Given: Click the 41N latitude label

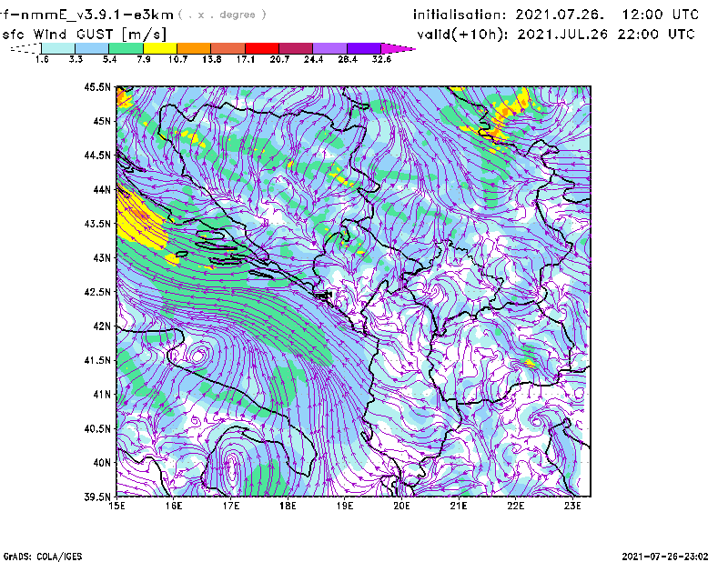Looking at the screenshot, I should click(102, 394).
